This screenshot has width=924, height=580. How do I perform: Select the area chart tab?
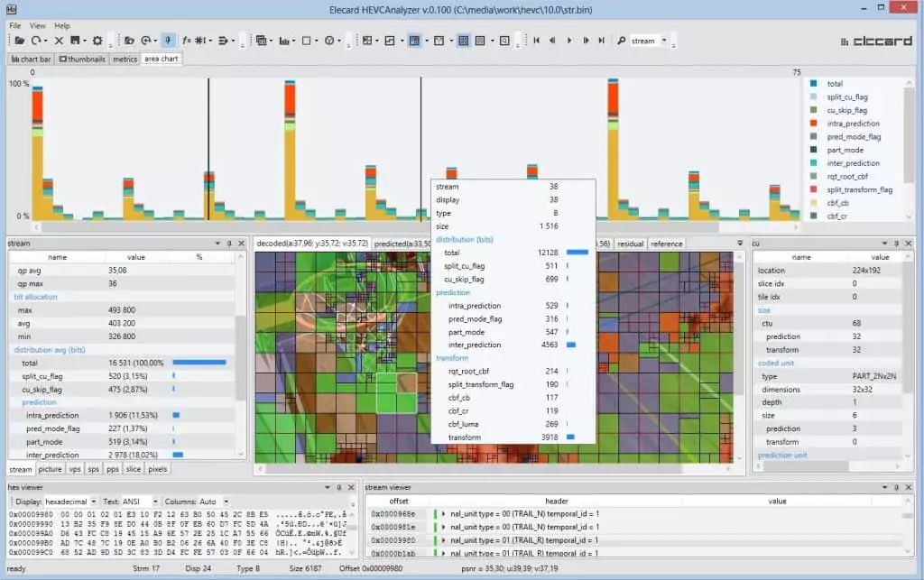161,59
